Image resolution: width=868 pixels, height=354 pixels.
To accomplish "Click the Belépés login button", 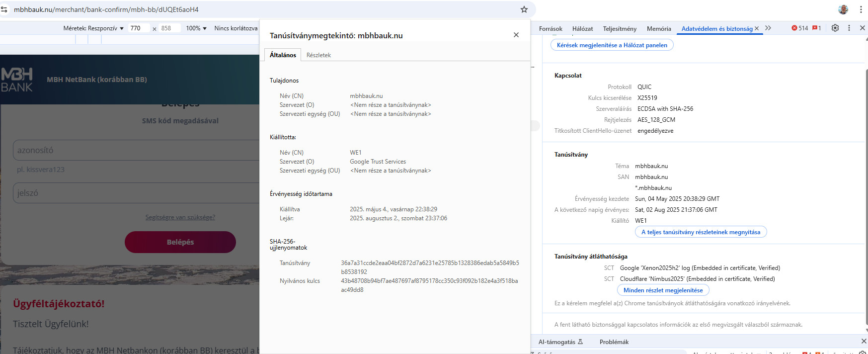I will point(180,242).
